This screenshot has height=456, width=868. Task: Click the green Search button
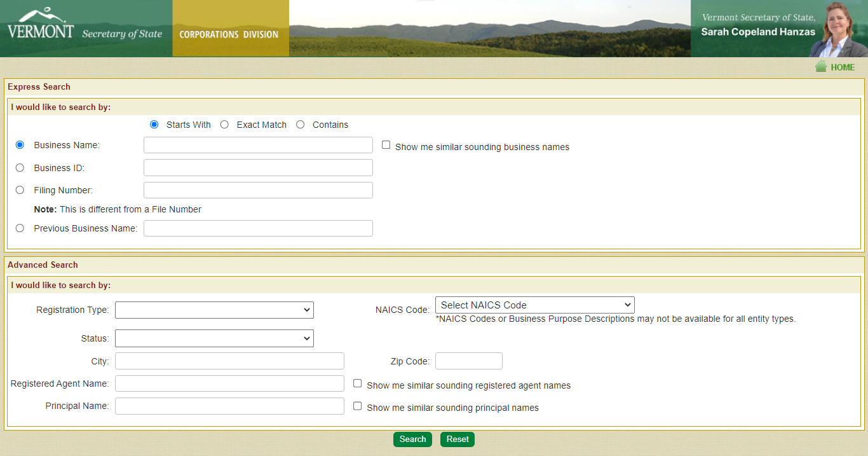point(412,439)
